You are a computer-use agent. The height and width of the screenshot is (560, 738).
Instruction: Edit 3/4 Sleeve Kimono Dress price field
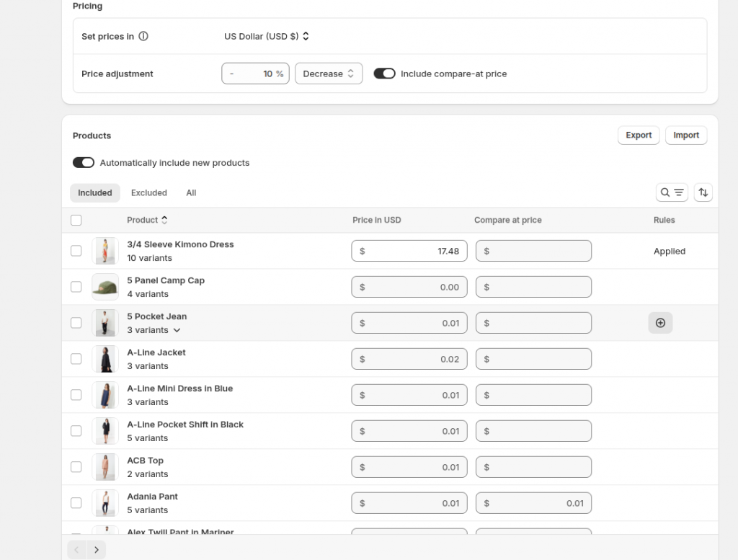point(409,251)
